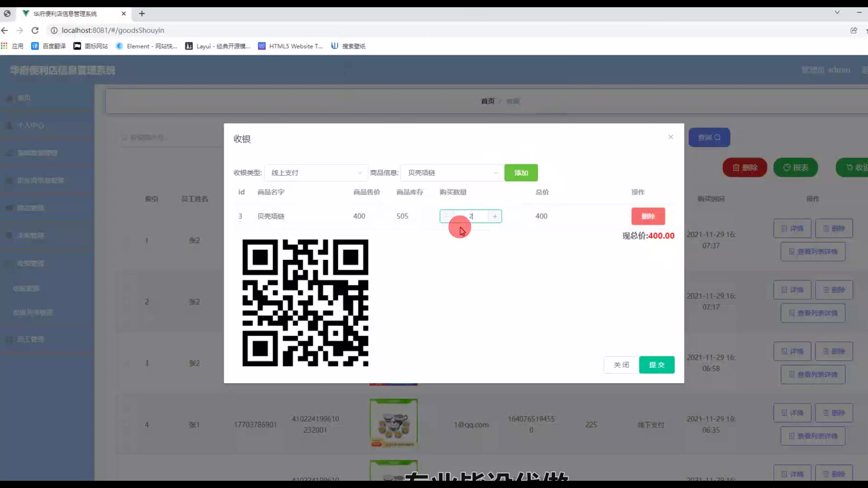Screen dimensions: 868x488
Task: Expand the 收银类型 payment type dropdown
Action: [x=316, y=173]
